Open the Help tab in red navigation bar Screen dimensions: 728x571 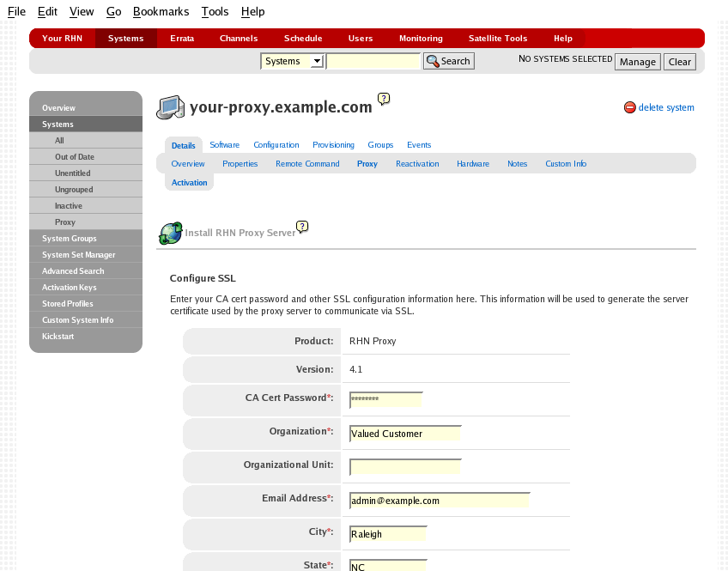(563, 39)
